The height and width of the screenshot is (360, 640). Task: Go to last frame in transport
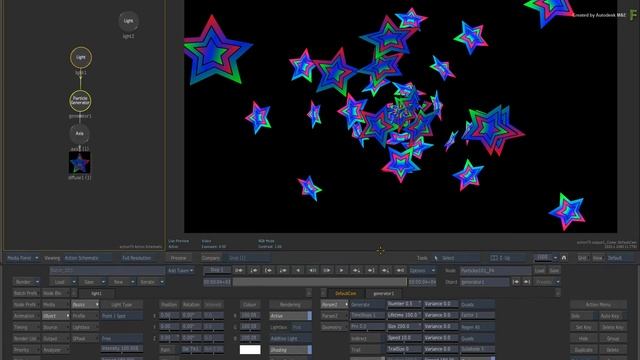pyautogui.click(x=400, y=270)
